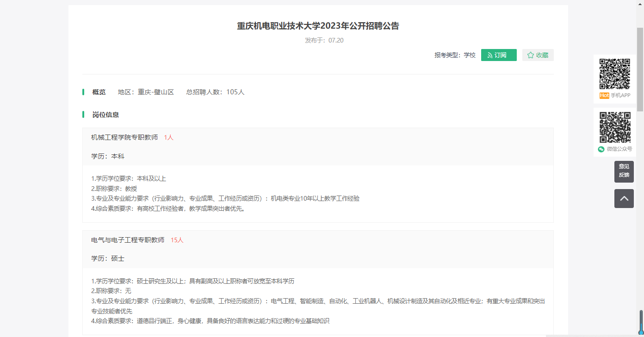Image resolution: width=644 pixels, height=337 pixels.
Task: Click the back-to-top arrow button
Action: click(x=624, y=198)
